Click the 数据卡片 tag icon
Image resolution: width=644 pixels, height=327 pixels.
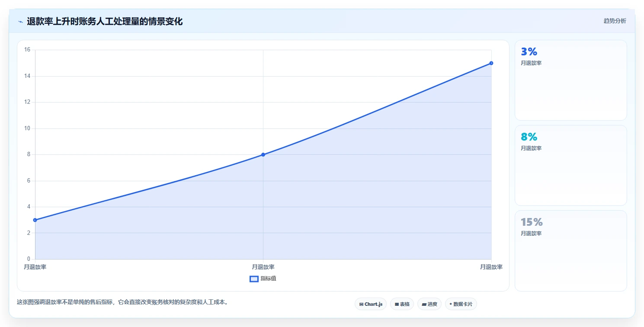tap(451, 304)
